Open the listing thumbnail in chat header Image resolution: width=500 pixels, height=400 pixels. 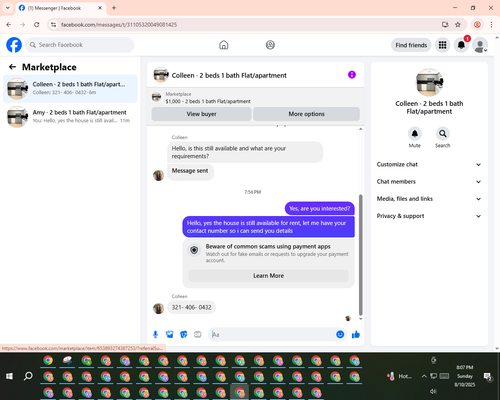click(x=161, y=75)
